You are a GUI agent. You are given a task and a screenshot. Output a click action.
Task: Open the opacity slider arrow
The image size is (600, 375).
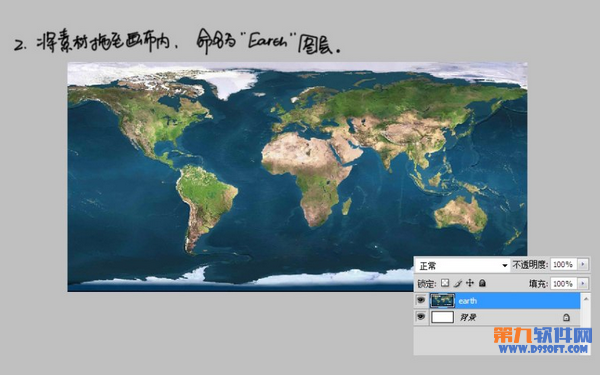[583, 264]
